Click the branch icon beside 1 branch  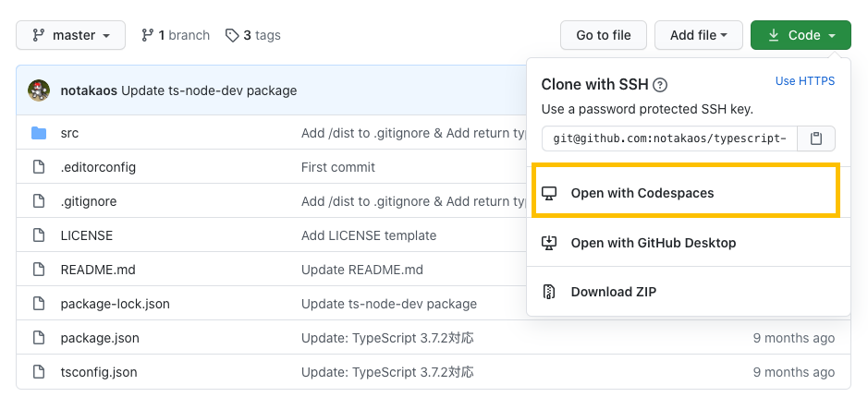147,35
